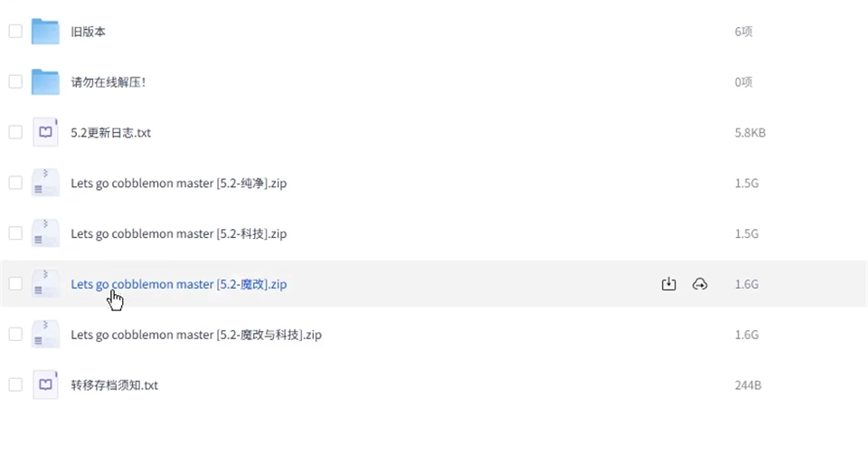Image resolution: width=868 pixels, height=474 pixels.
Task: Tick the checkbox for 5.2-魔改 zip
Action: pyautogui.click(x=15, y=284)
